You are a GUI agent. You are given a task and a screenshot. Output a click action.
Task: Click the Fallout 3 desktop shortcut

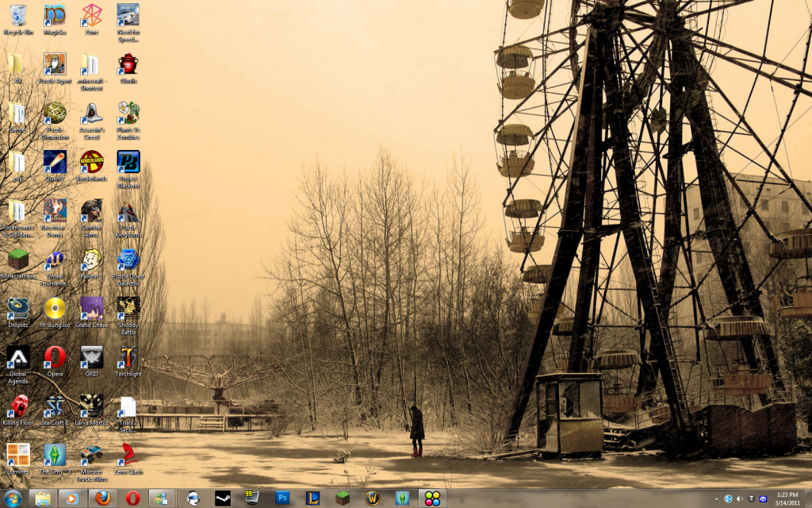pos(91,260)
